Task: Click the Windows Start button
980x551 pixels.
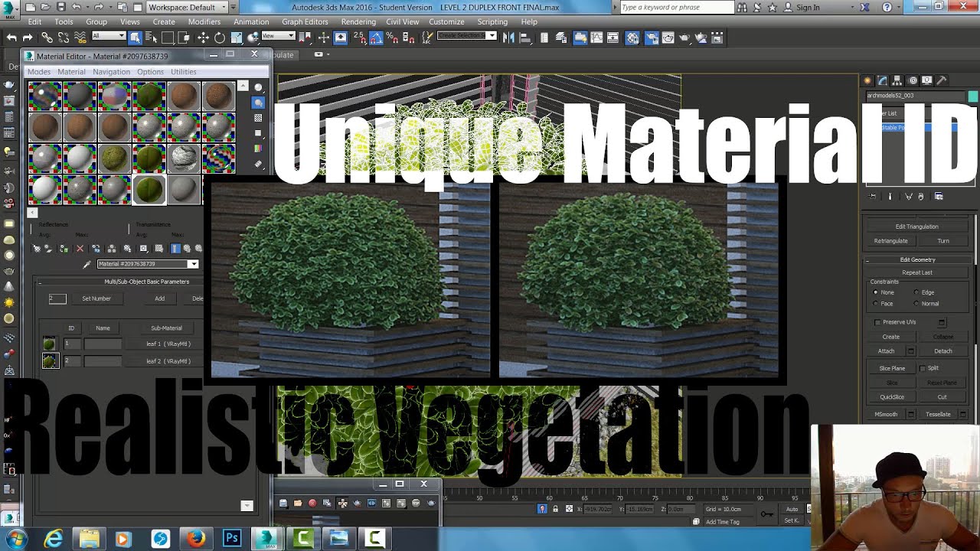Action: (16, 539)
